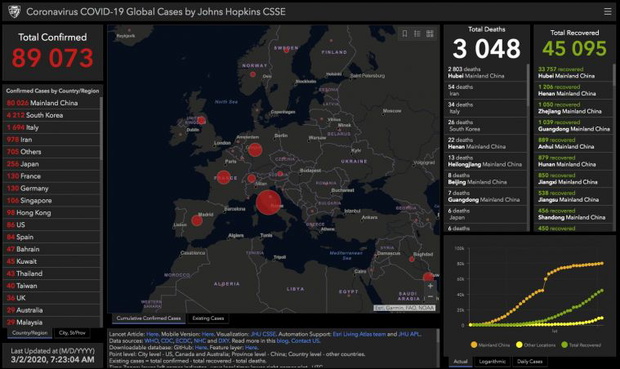Toggle Other Locations series in chart legend

point(536,345)
